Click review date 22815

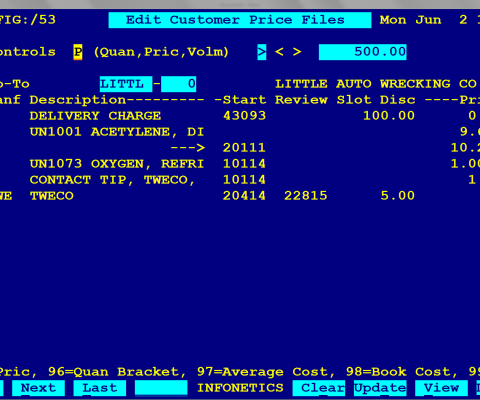click(306, 196)
